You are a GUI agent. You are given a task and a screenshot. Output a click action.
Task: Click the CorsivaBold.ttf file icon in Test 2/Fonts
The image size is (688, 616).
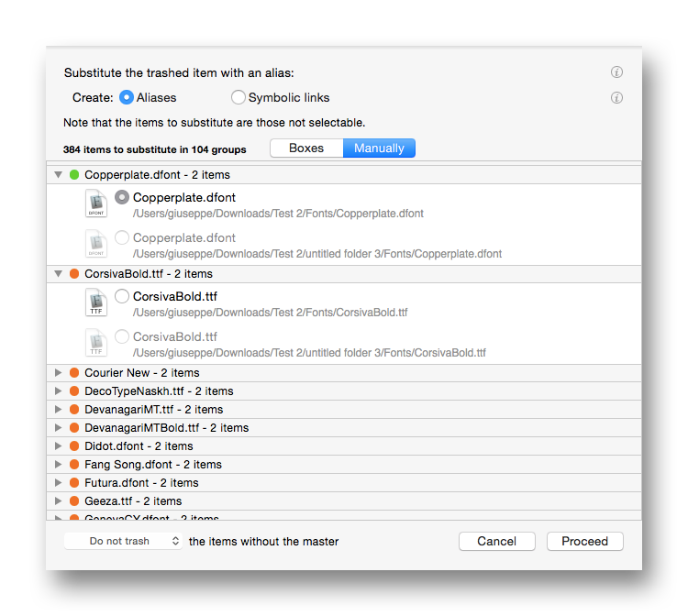96,302
